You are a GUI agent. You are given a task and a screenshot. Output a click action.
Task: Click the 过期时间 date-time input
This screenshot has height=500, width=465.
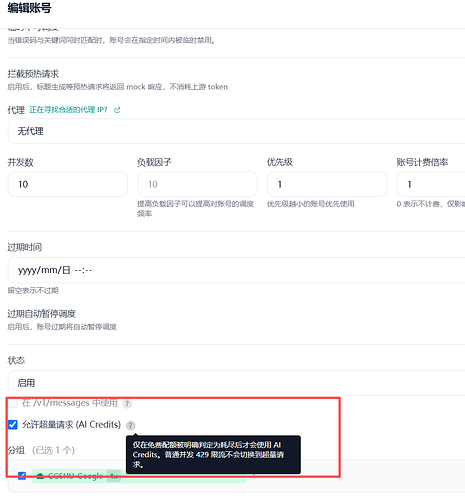236,270
